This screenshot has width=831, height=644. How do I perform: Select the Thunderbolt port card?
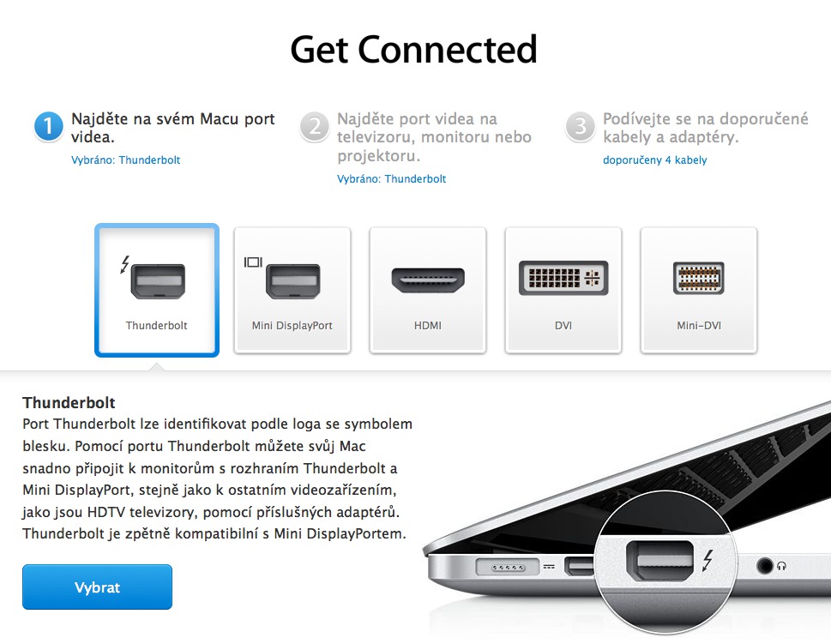[157, 290]
